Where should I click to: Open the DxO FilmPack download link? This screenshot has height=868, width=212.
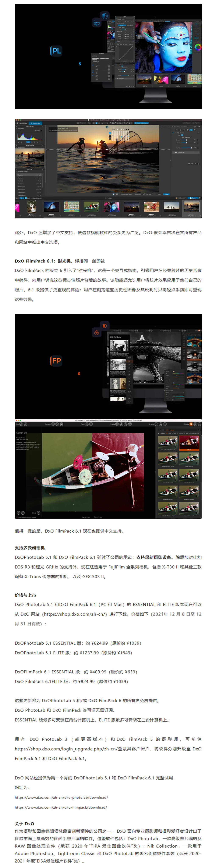pyautogui.click(x=61, y=807)
